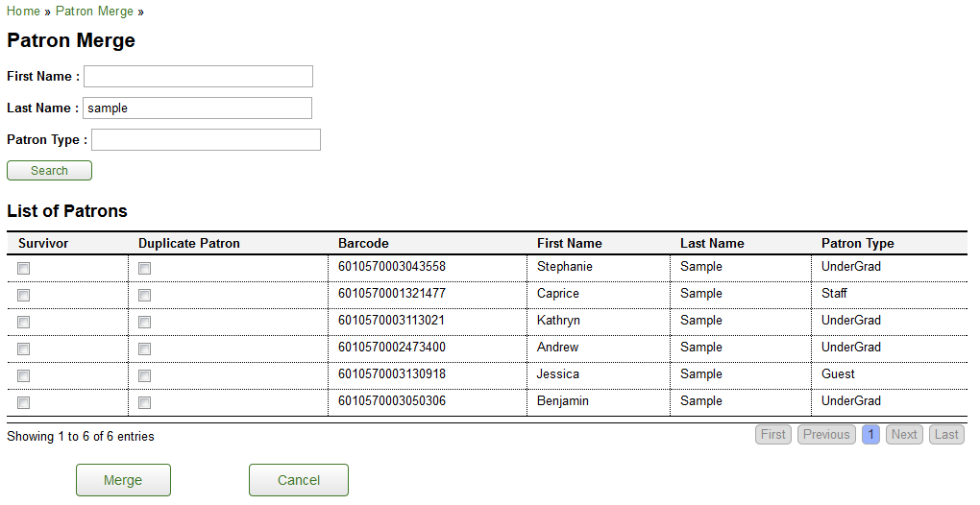Click the Merge button

[x=123, y=480]
